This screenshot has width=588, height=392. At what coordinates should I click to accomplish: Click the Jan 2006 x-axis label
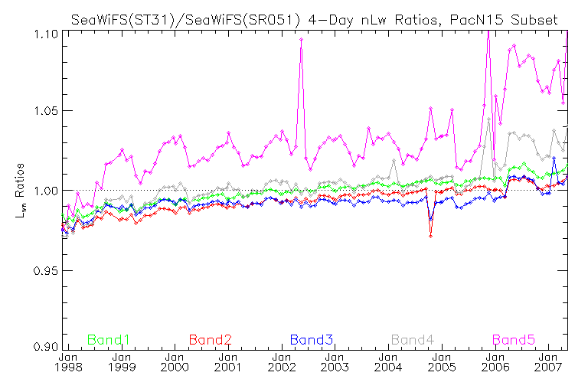[495, 362]
